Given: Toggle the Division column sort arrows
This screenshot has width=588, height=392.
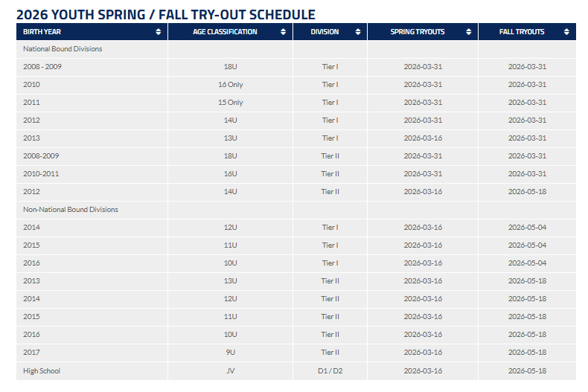Looking at the screenshot, I should [358, 32].
